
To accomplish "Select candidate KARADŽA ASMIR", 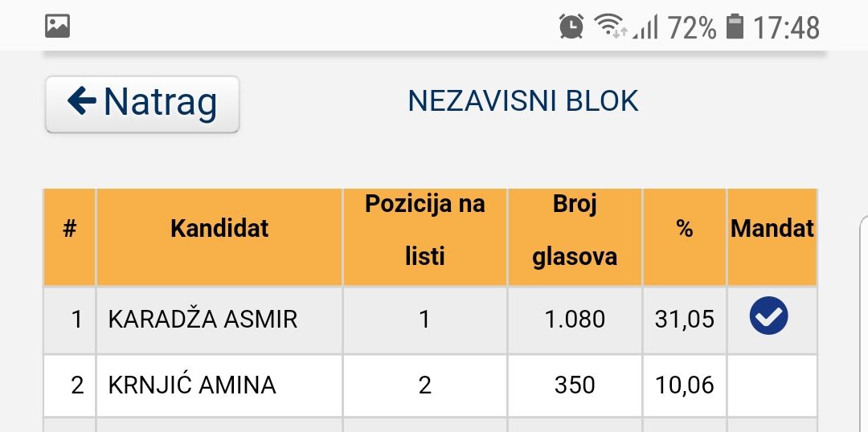I will click(x=203, y=320).
